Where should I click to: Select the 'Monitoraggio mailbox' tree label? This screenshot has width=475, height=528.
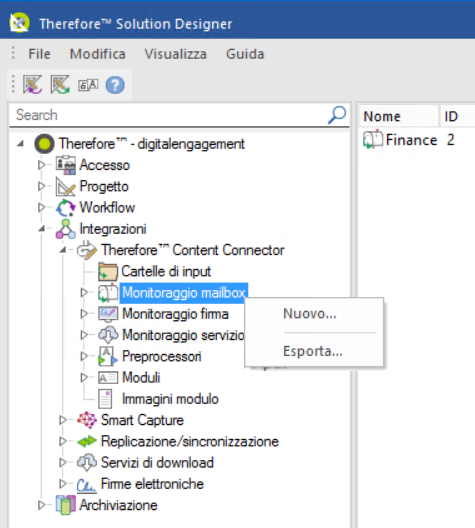click(184, 293)
